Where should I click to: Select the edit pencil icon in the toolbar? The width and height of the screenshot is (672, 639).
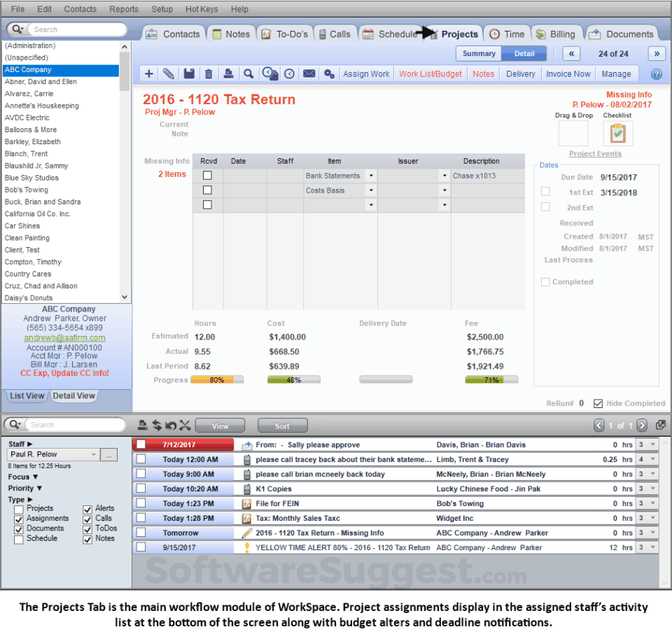pyautogui.click(x=168, y=73)
